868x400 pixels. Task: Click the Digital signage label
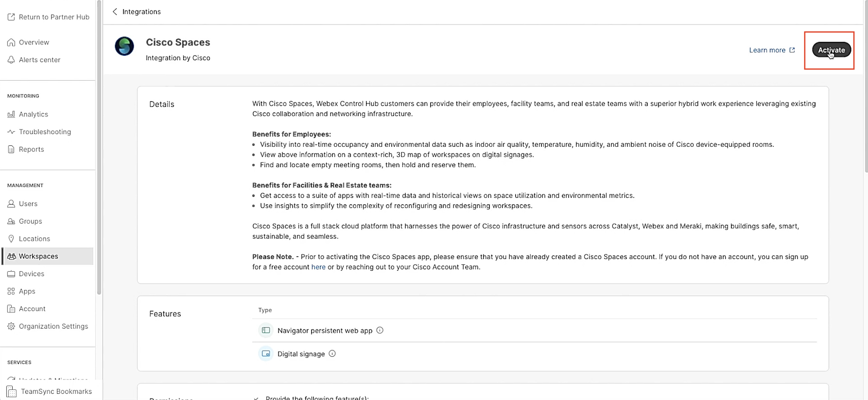pyautogui.click(x=301, y=354)
